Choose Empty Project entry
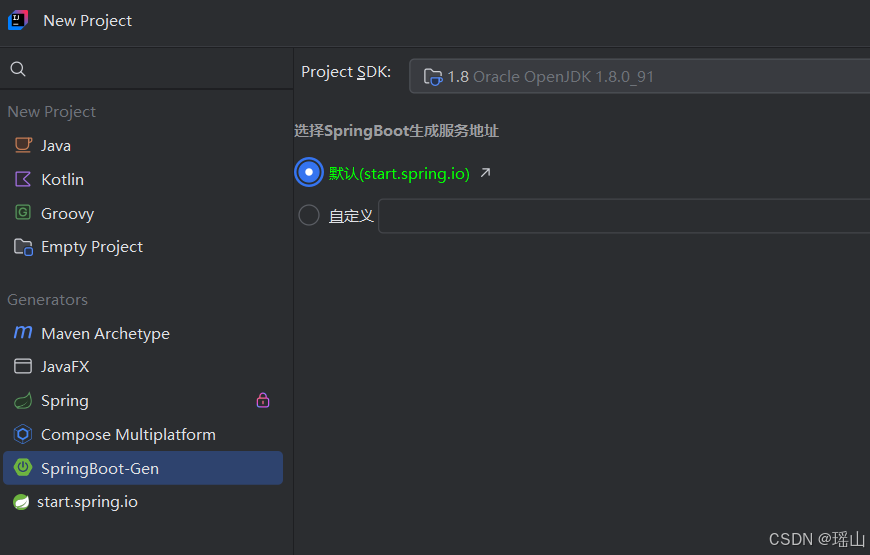The width and height of the screenshot is (870, 555). [x=143, y=246]
